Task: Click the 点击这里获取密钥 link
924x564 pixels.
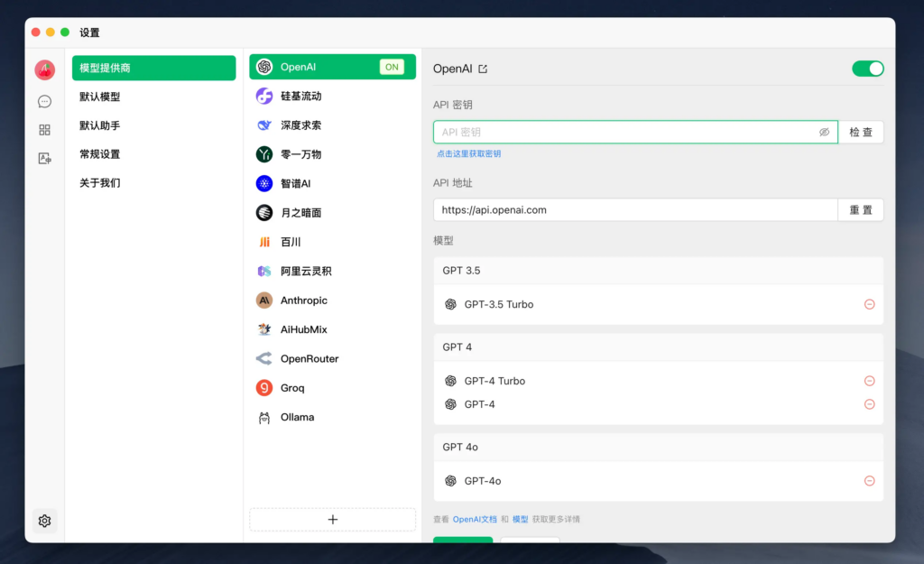Action: 468,154
